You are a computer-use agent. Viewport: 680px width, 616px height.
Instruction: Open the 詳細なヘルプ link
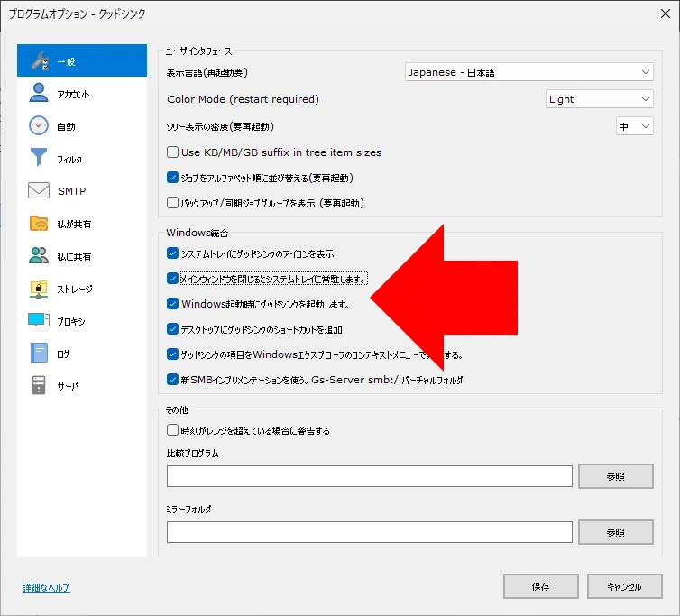pos(46,587)
